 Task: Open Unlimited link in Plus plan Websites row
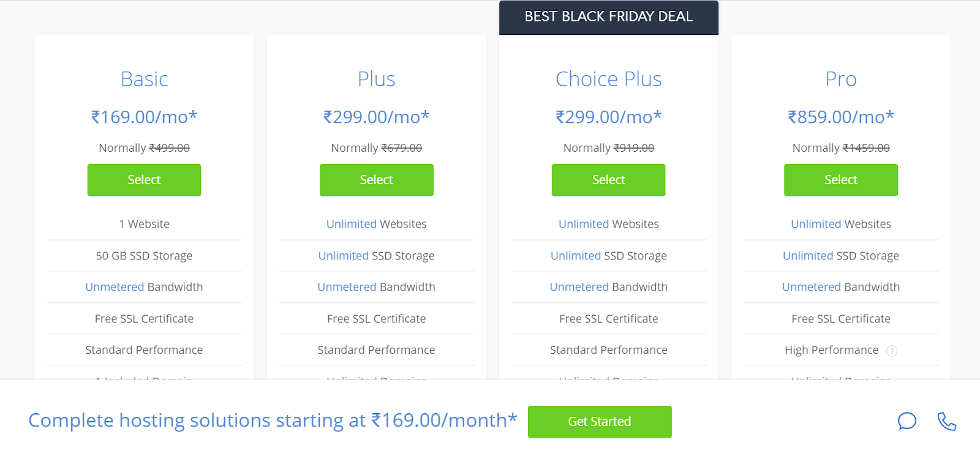[351, 224]
